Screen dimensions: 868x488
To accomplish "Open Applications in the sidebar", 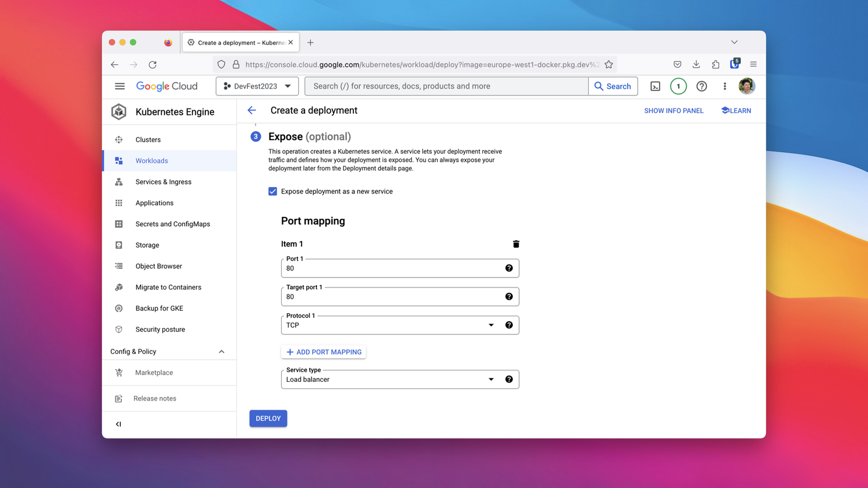I will [x=169, y=203].
